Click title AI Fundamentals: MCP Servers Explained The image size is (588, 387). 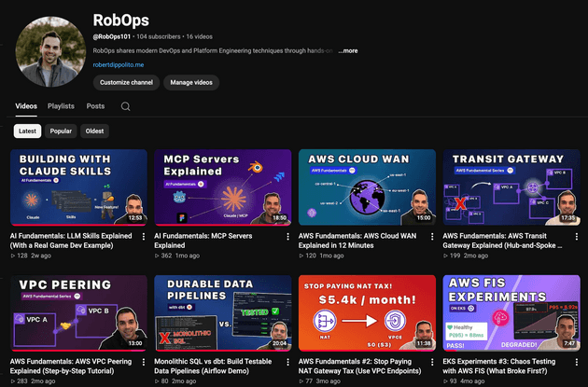(x=203, y=241)
